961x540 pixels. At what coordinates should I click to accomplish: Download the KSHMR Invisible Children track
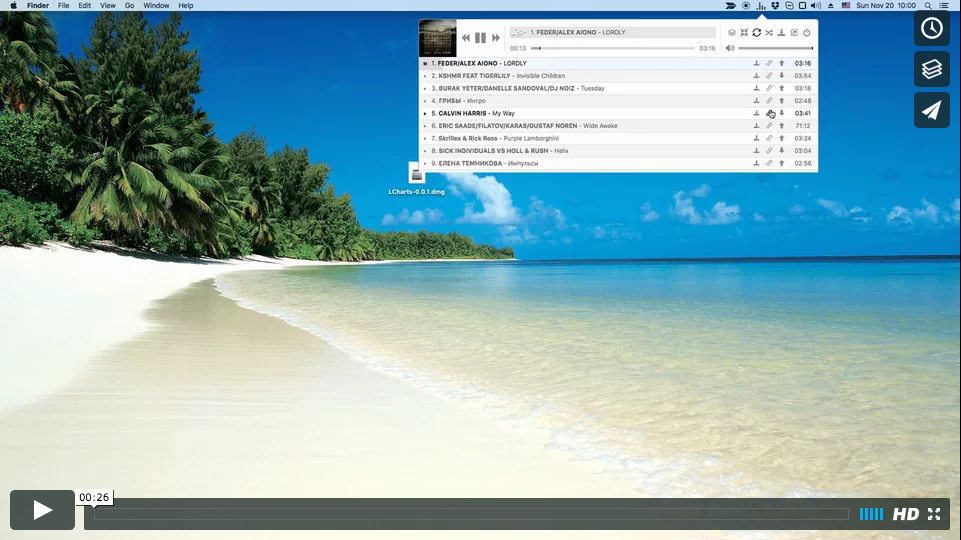(x=756, y=75)
